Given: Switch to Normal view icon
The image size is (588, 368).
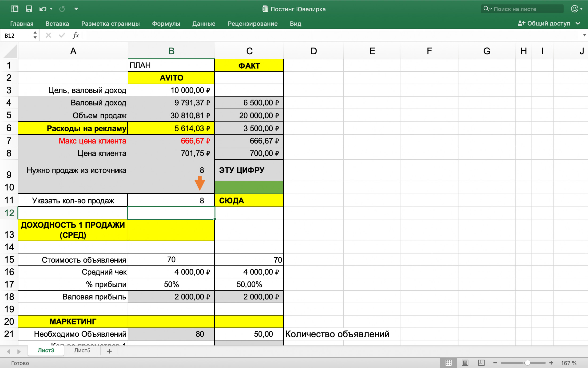Looking at the screenshot, I should pos(448,363).
